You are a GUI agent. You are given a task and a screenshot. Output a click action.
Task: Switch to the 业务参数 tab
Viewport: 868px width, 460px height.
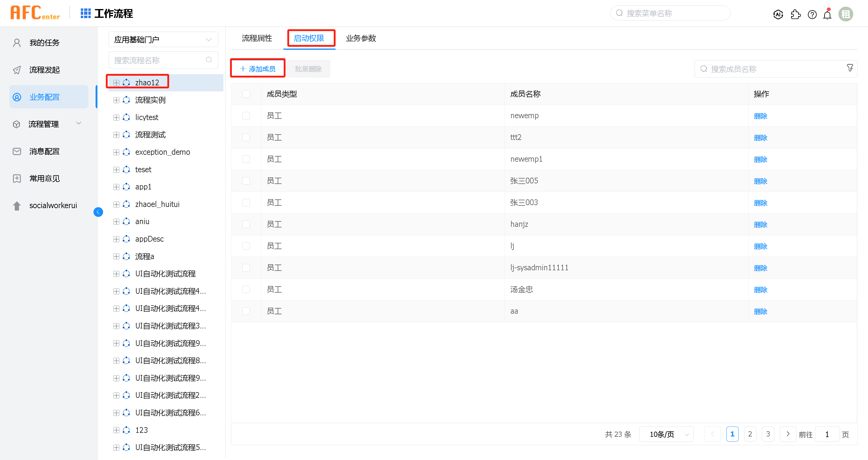pyautogui.click(x=361, y=38)
